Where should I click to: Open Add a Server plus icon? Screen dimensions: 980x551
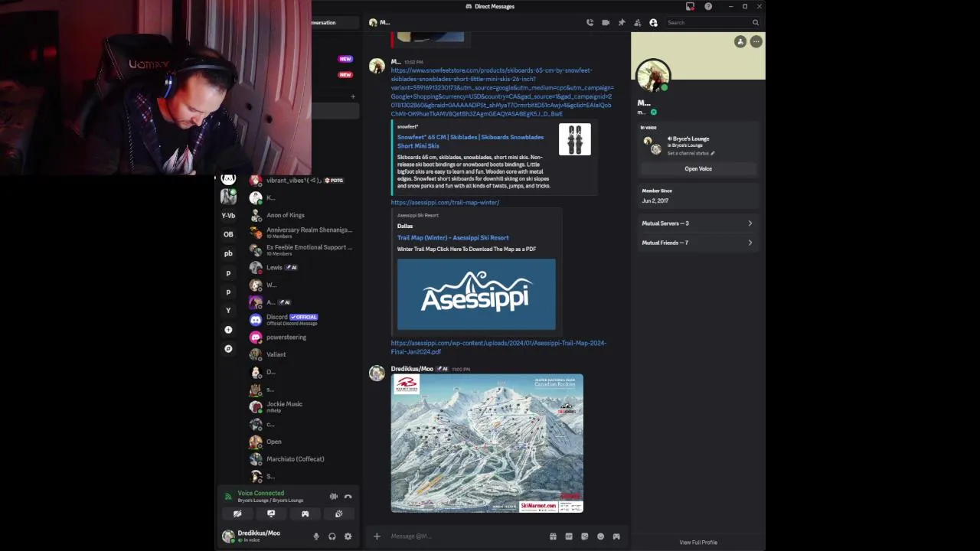(x=228, y=330)
